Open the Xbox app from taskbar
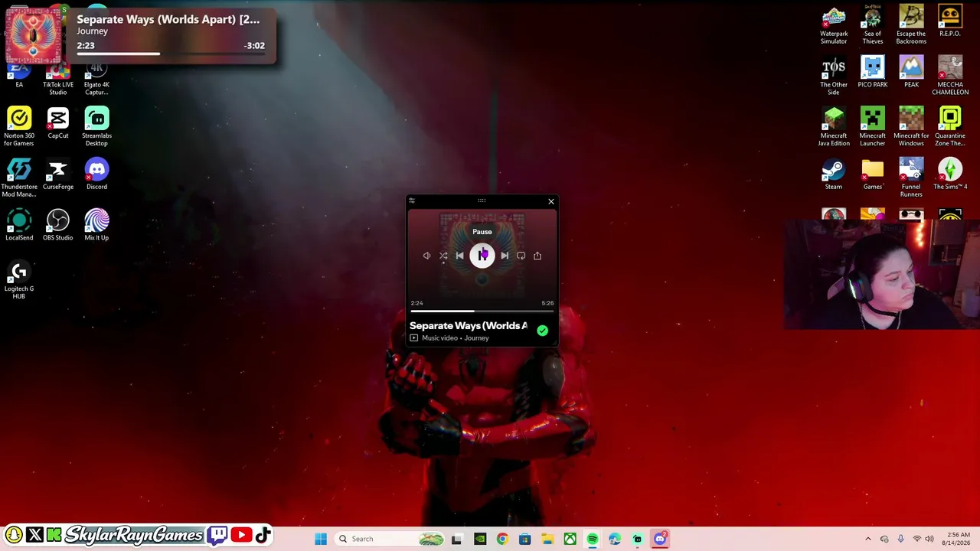The height and width of the screenshot is (551, 980). pyautogui.click(x=570, y=539)
